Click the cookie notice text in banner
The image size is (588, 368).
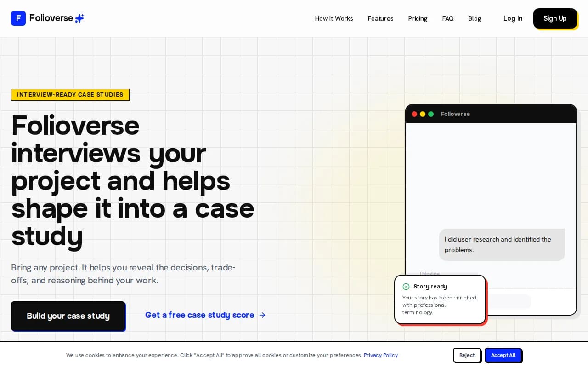coord(214,355)
